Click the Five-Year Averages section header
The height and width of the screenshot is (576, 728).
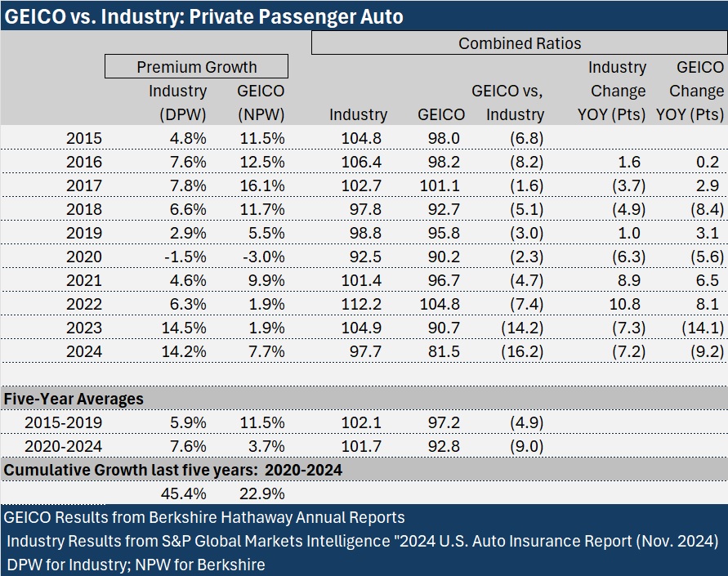(74, 399)
